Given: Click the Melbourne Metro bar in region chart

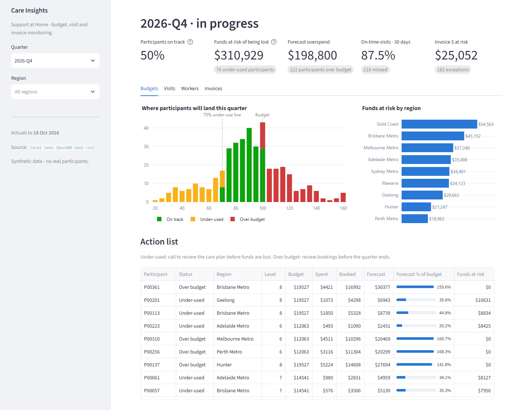Looking at the screenshot, I should tap(427, 148).
